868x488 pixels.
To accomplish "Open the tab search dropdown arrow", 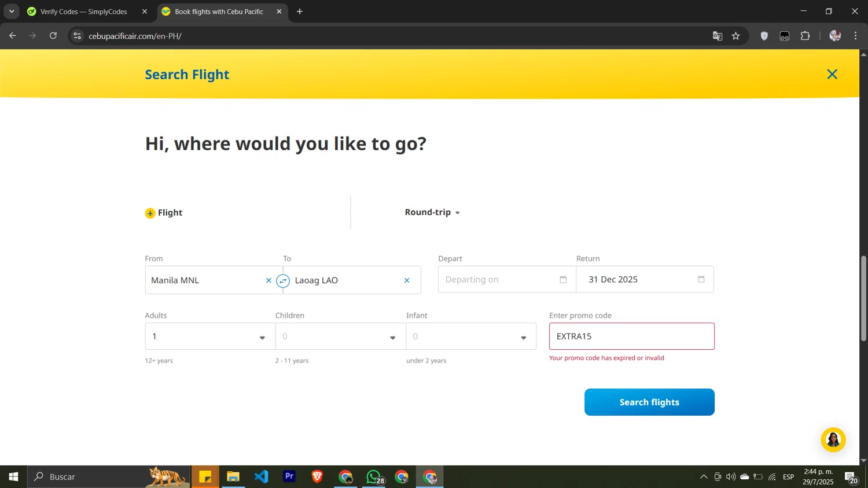I will coord(12,12).
